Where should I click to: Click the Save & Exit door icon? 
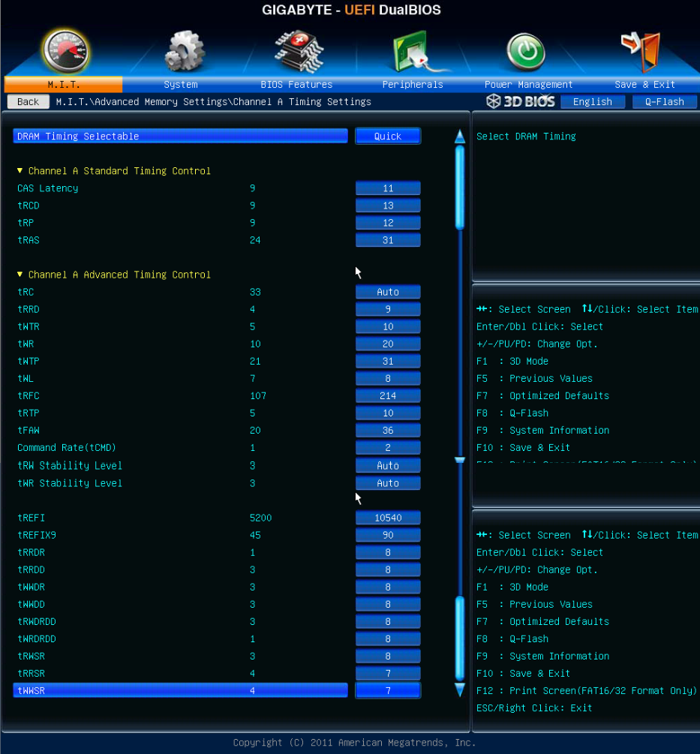coord(641,51)
